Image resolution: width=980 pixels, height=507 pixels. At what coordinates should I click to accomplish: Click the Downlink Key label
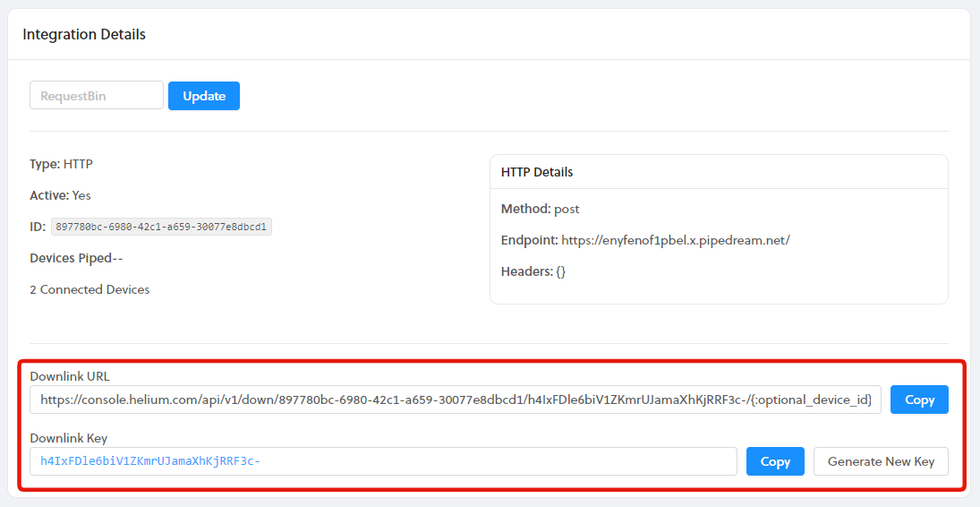coord(69,438)
